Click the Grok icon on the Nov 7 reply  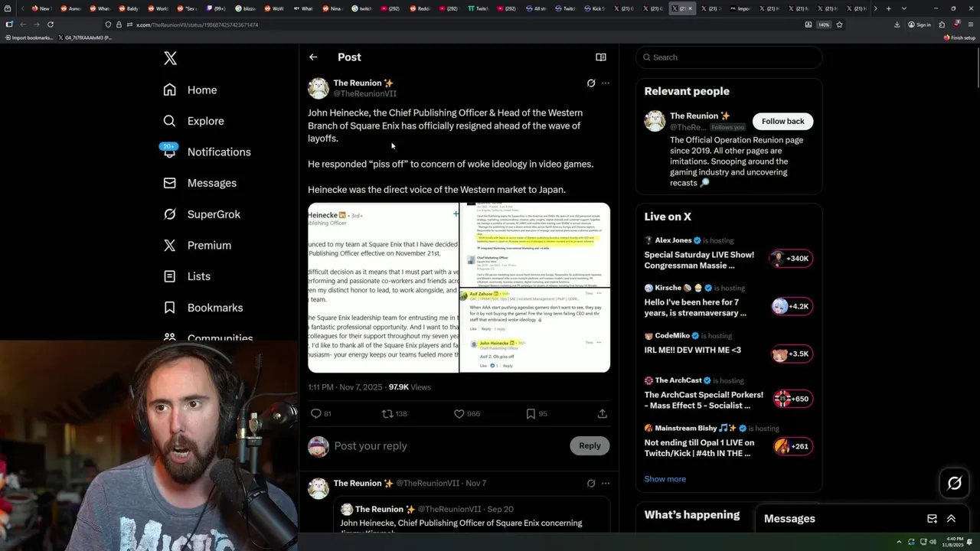tap(591, 484)
